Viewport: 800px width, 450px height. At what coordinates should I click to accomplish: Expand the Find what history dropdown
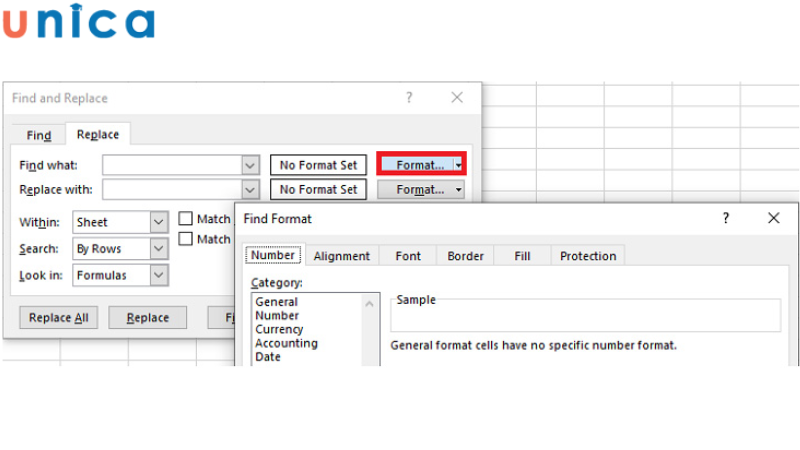point(250,165)
